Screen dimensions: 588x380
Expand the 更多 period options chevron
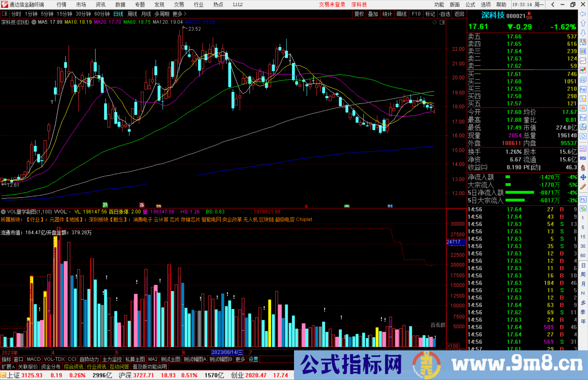(x=185, y=14)
